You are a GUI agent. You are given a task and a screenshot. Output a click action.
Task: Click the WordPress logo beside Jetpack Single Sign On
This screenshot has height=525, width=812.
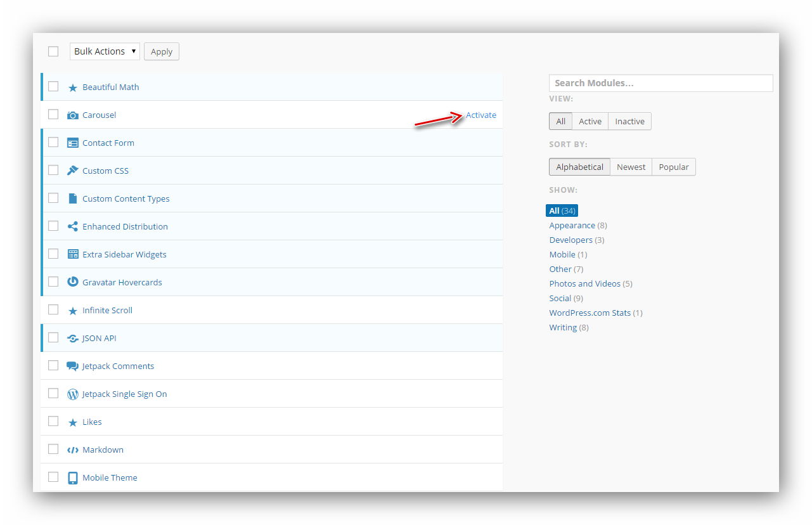click(73, 394)
